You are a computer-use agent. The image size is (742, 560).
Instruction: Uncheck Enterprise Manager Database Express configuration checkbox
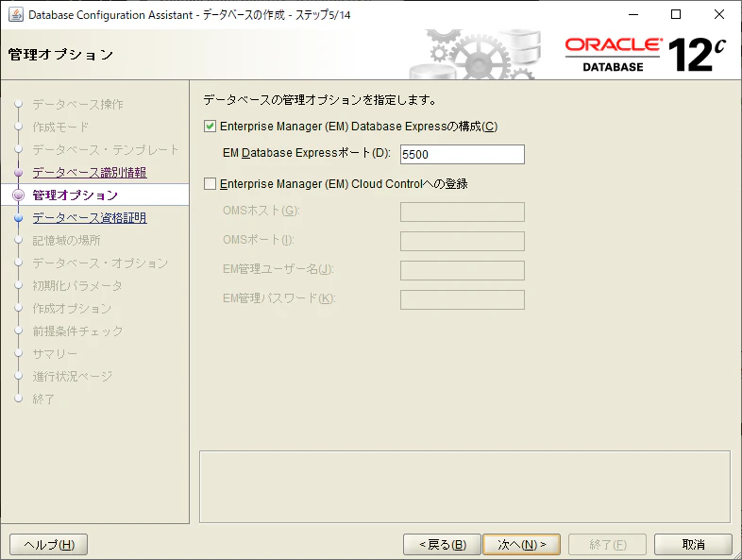211,127
